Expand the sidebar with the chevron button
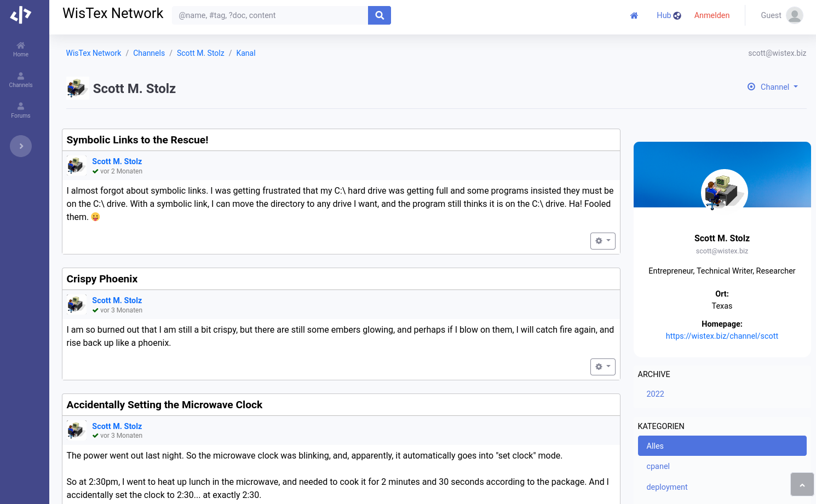This screenshot has width=816, height=504. pos(21,146)
